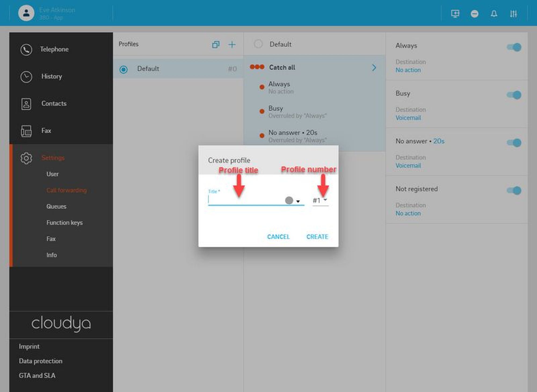Screen dimensions: 537x392
Task: Open the sliders settings icon in header
Action: [x=513, y=14]
